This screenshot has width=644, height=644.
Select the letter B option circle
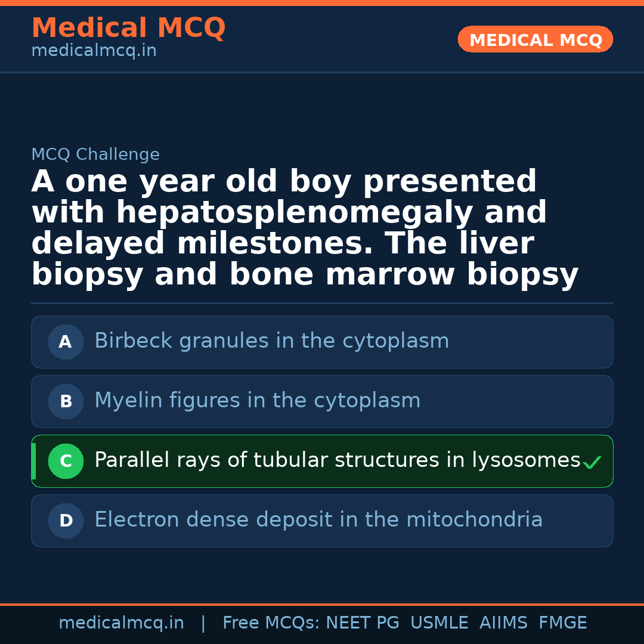pos(66,401)
